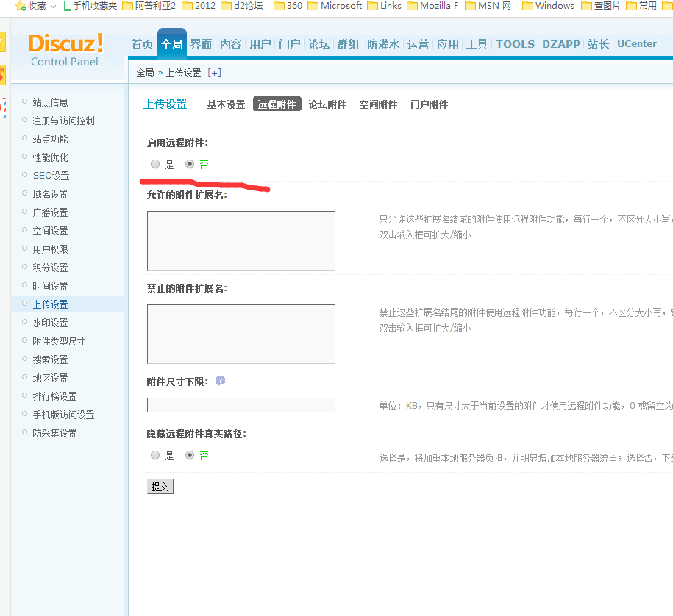Open the 内容 top menu
This screenshot has width=673, height=616.
[x=230, y=44]
